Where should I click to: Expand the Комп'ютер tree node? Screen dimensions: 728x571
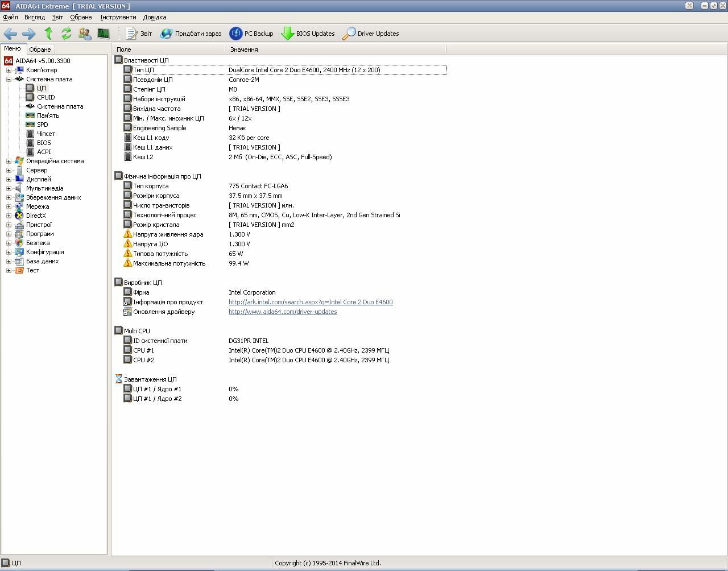point(9,70)
